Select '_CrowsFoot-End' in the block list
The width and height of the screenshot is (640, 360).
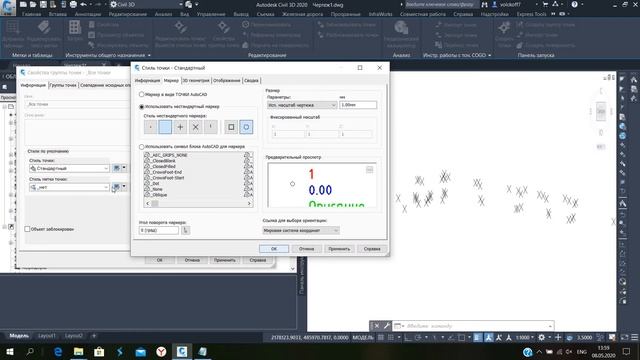167,172
